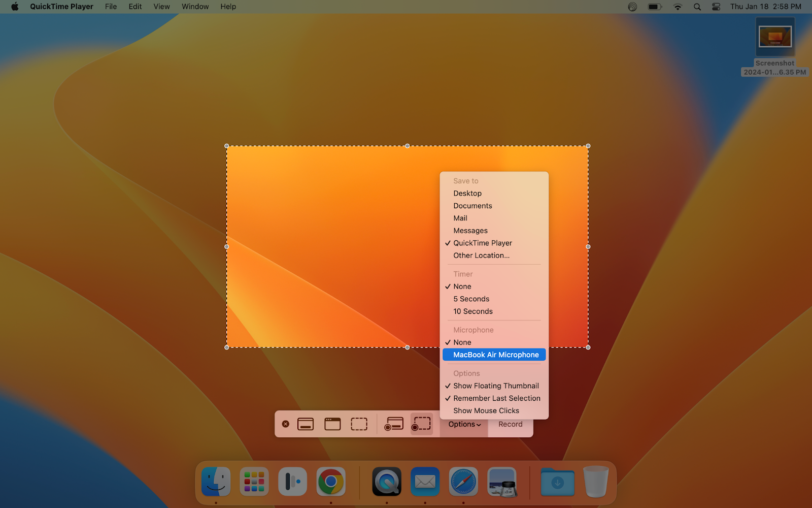Set save location to Documents
The height and width of the screenshot is (508, 812).
pyautogui.click(x=494, y=206)
